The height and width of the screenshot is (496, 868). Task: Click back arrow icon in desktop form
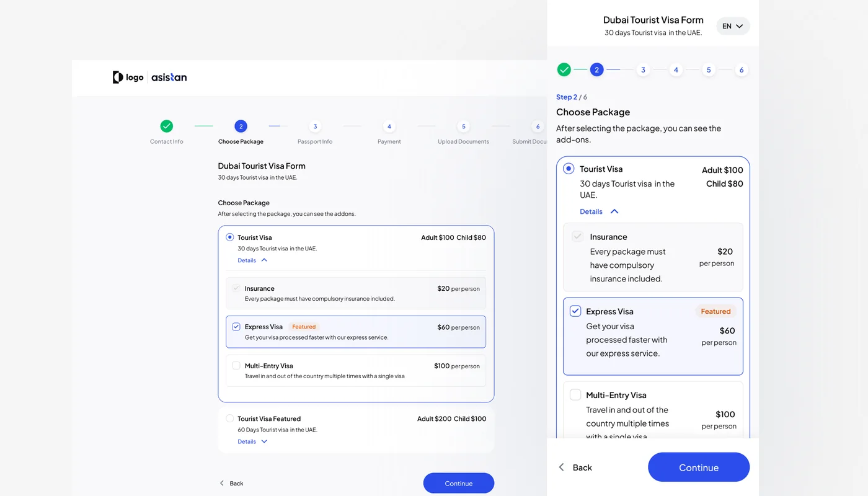click(222, 483)
